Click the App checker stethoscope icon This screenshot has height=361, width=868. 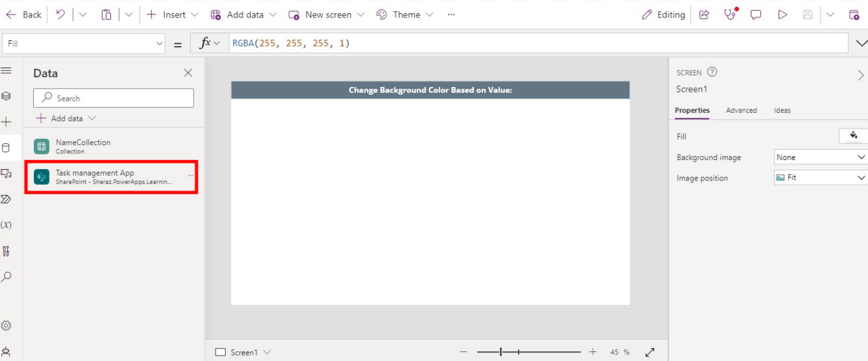pyautogui.click(x=730, y=15)
